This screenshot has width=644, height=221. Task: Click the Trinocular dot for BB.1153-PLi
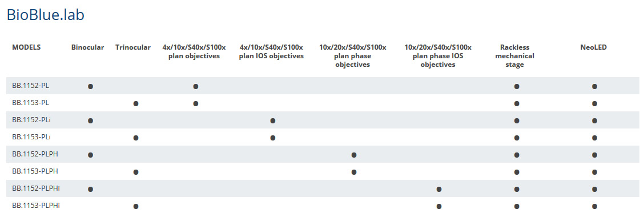tap(136, 138)
